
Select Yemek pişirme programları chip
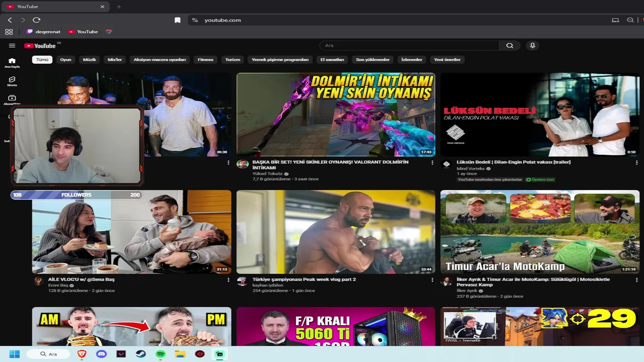click(x=280, y=59)
